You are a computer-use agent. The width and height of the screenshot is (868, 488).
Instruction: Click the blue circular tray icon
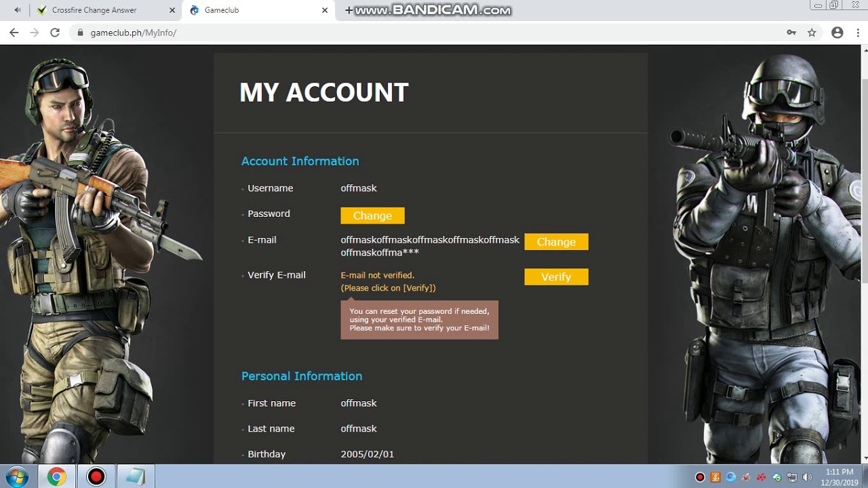(x=731, y=477)
